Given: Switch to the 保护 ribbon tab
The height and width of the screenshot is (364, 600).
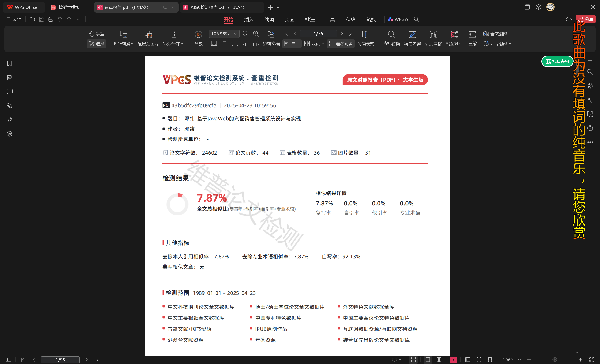Looking at the screenshot, I should [x=351, y=19].
